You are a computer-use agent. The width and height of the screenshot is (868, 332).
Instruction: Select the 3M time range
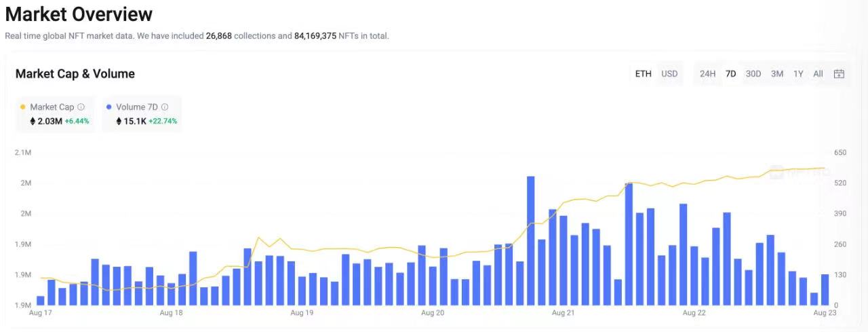point(777,74)
